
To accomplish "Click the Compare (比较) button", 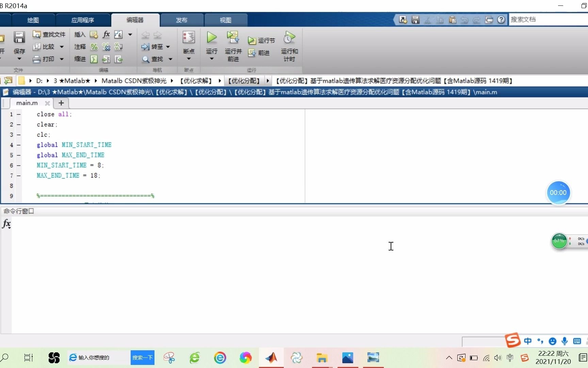I will pyautogui.click(x=44, y=47).
